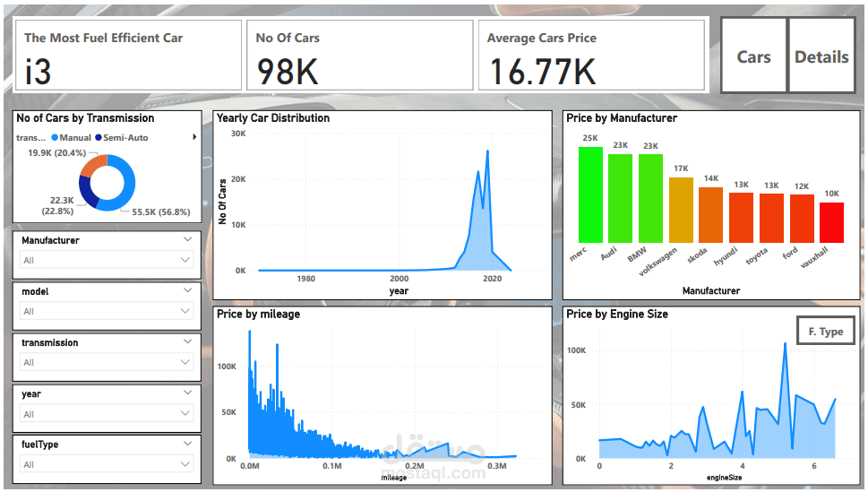
Task: Click the Yearly Car Distribution chart title
Action: 273,118
